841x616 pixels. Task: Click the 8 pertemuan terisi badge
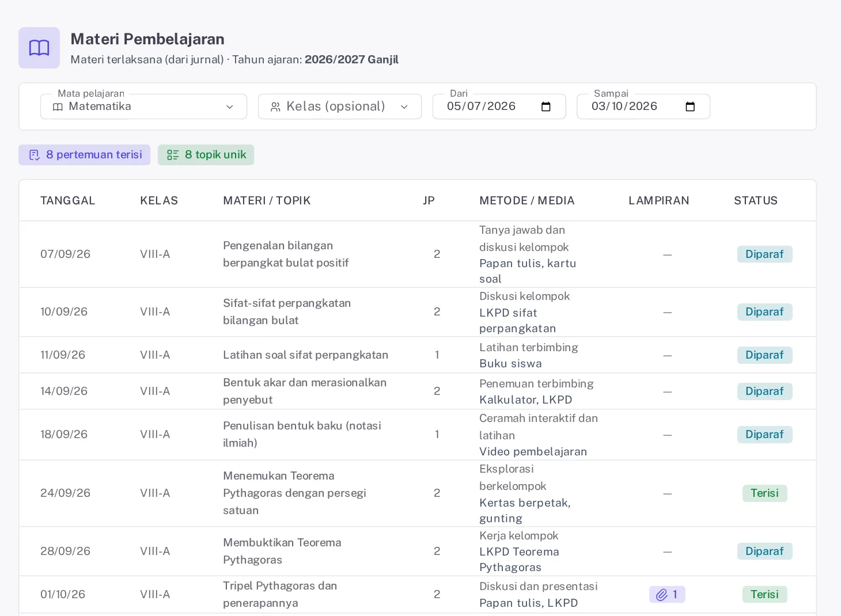pos(85,155)
